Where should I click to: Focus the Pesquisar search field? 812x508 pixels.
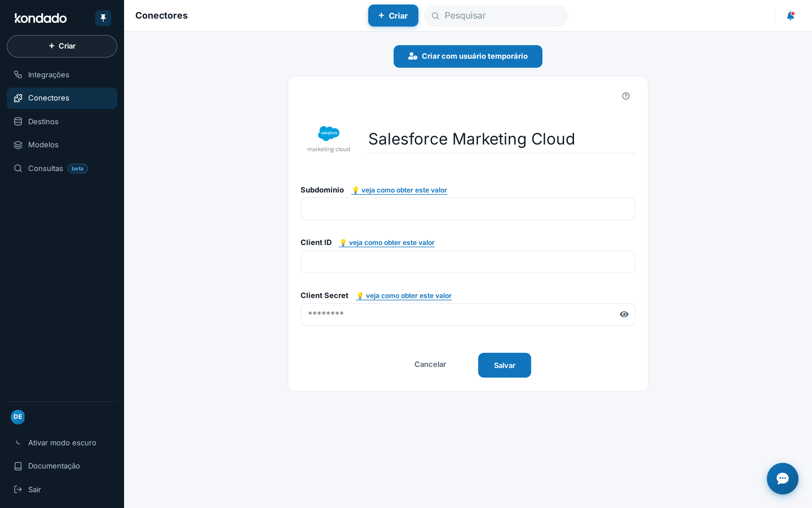pyautogui.click(x=496, y=16)
